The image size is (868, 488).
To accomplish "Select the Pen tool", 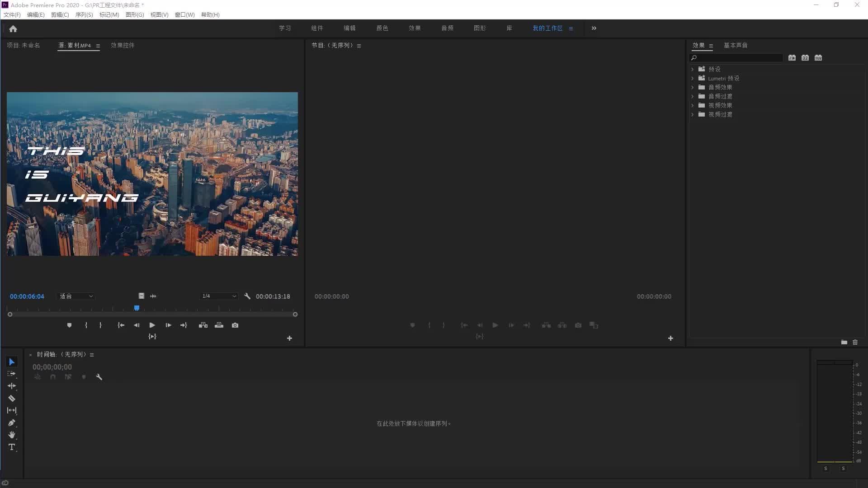I will pos(12,423).
